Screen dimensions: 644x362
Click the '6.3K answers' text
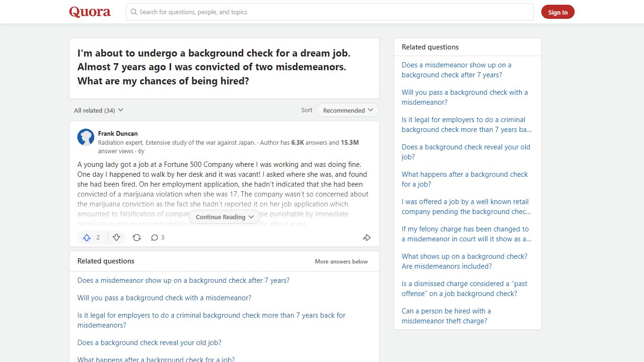click(x=309, y=142)
